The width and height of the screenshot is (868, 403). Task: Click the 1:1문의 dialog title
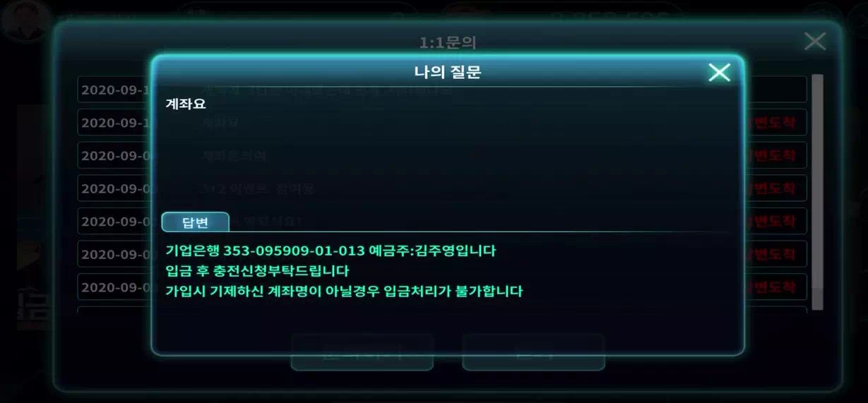pos(448,43)
